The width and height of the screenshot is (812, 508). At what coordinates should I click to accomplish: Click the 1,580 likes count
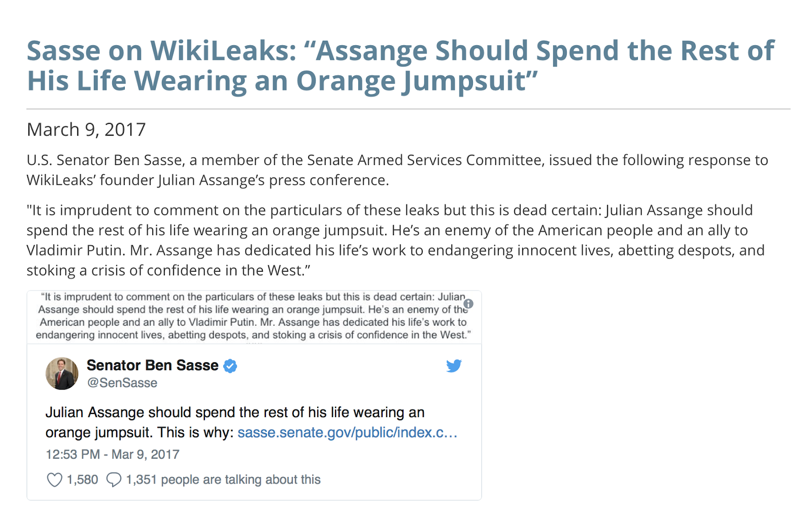[83, 480]
